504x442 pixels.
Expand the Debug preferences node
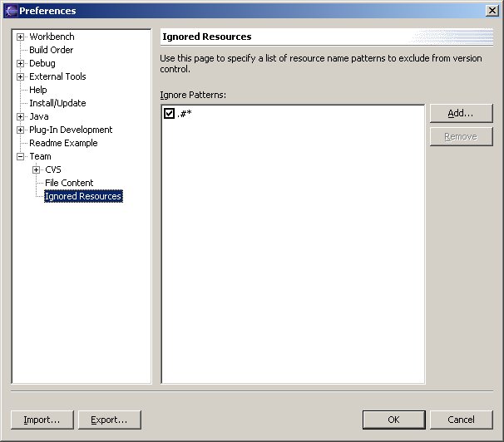21,63
